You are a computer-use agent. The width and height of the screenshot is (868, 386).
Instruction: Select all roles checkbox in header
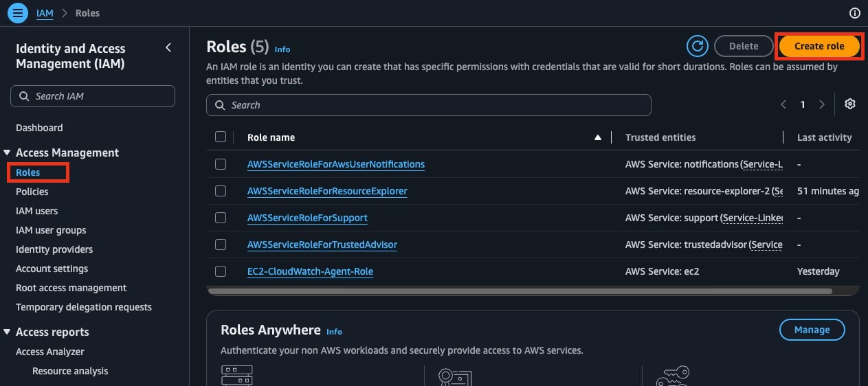[221, 137]
